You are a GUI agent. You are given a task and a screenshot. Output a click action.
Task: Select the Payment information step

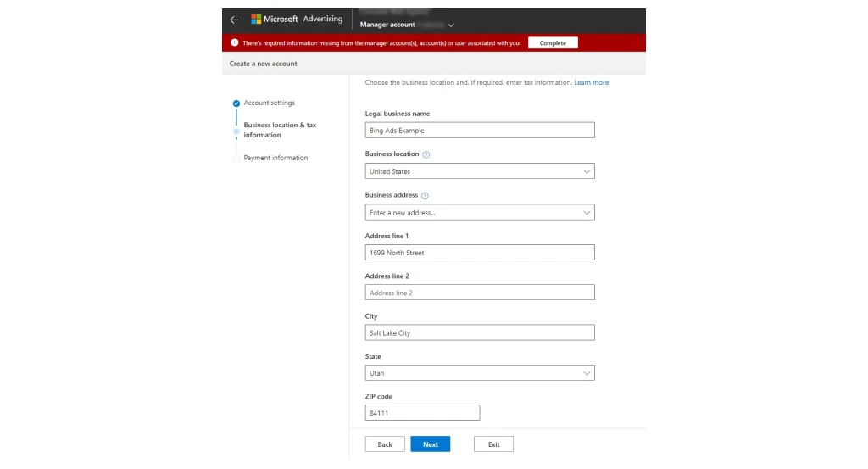tap(275, 158)
